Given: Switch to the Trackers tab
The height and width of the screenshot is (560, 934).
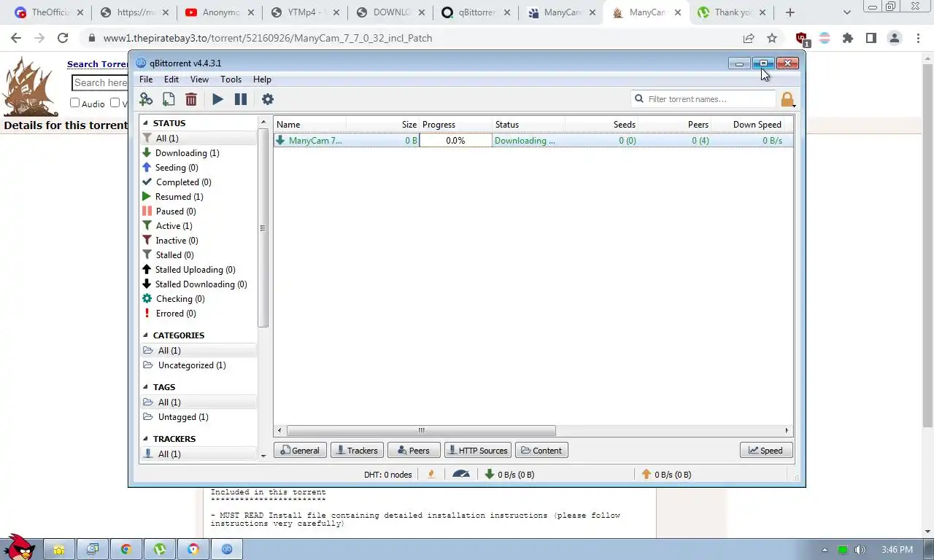Looking at the screenshot, I should 357,451.
